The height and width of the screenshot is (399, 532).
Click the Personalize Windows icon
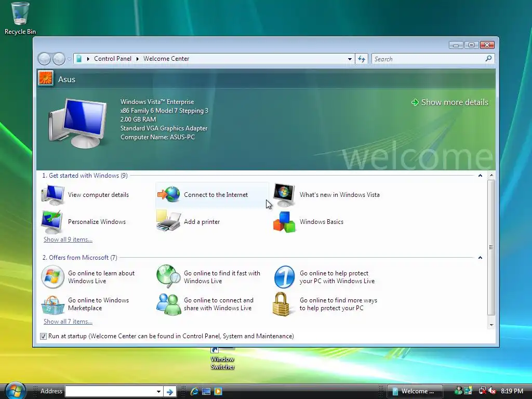[x=51, y=222]
